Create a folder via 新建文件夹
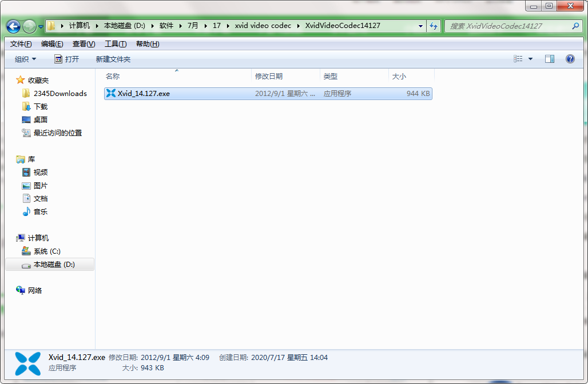Image resolution: width=588 pixels, height=384 pixels. point(113,59)
